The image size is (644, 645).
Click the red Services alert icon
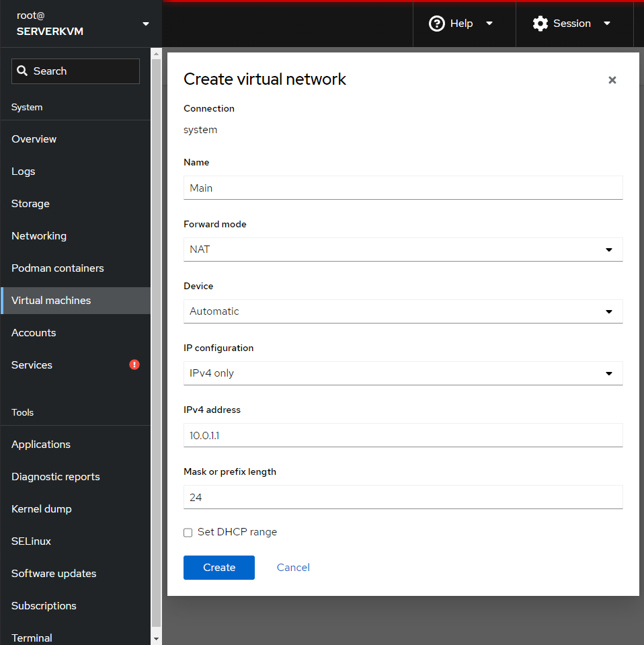tap(134, 365)
